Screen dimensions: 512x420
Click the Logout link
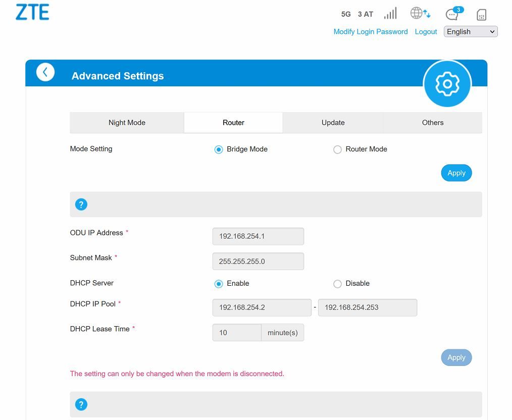[426, 31]
